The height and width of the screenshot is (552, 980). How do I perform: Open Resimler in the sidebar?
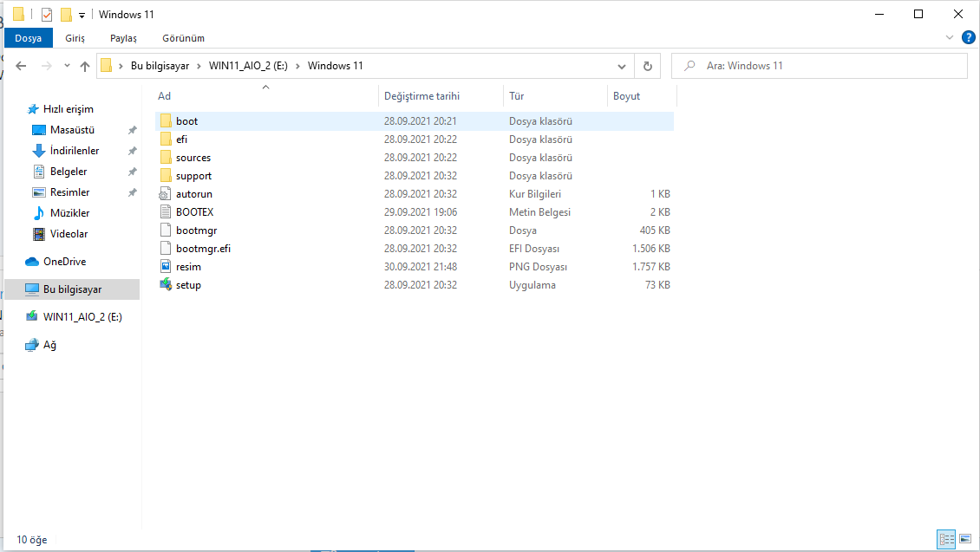pyautogui.click(x=70, y=192)
